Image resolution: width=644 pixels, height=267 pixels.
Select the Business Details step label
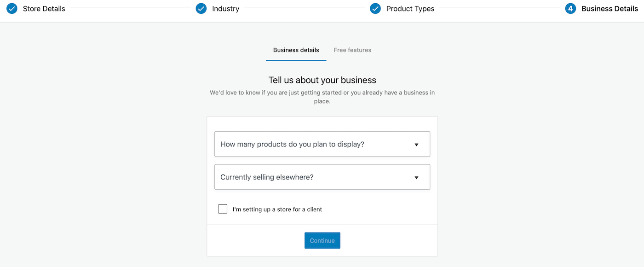609,8
